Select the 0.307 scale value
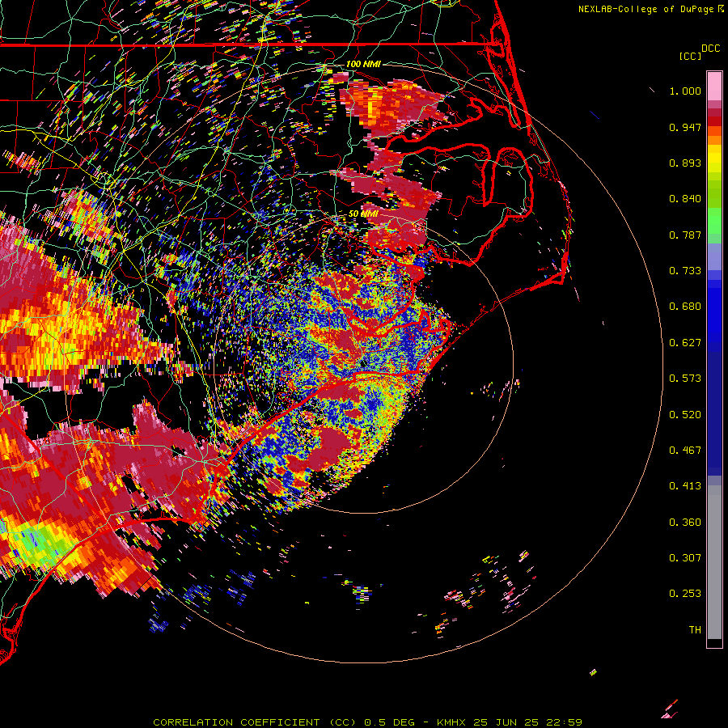The width and height of the screenshot is (728, 728). (685, 558)
